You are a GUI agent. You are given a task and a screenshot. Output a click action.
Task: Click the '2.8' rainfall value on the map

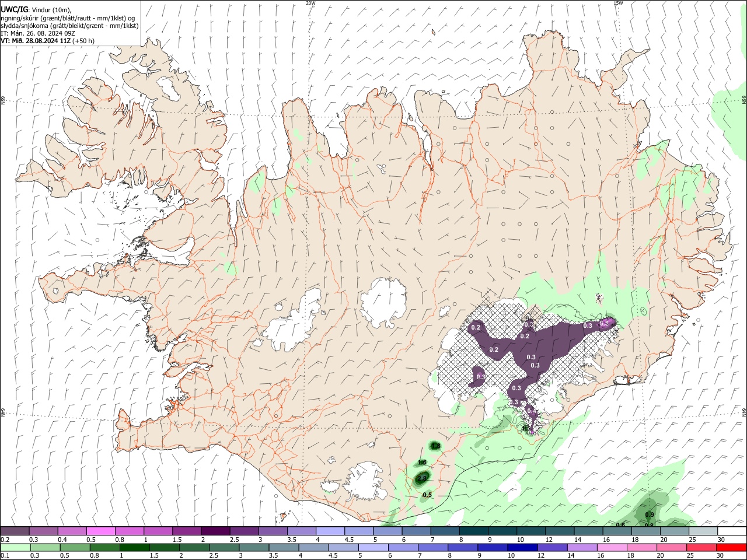(422, 478)
